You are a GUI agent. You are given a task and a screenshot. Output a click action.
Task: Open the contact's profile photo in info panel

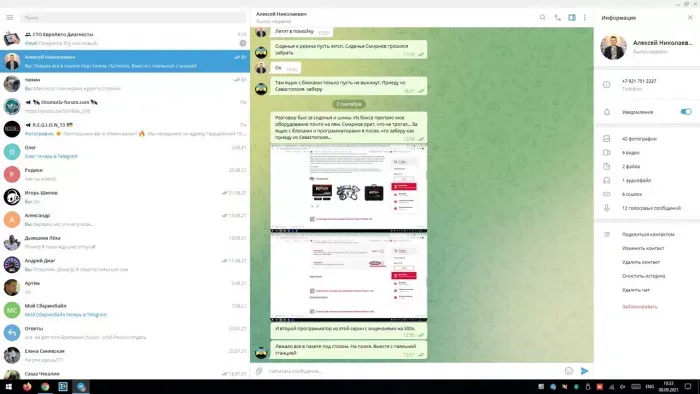click(x=613, y=46)
